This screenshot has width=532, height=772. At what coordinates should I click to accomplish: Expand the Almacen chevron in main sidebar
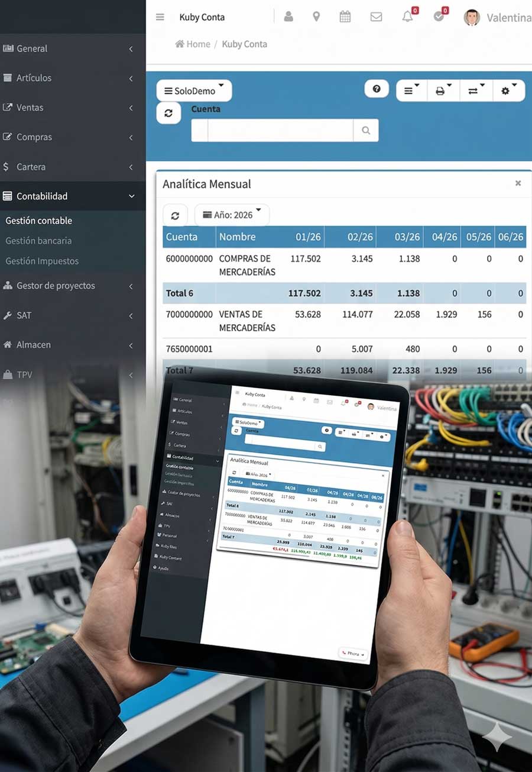click(x=131, y=345)
